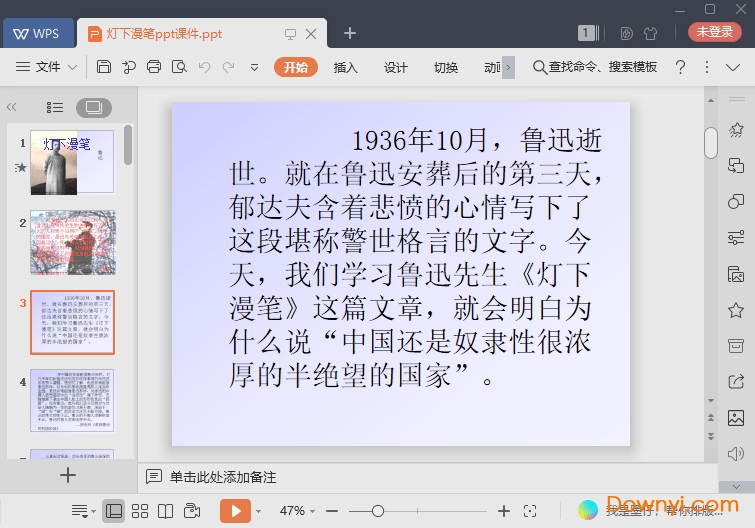Open the quick access toolbar customize dropdown
The height and width of the screenshot is (528, 755).
(x=254, y=67)
